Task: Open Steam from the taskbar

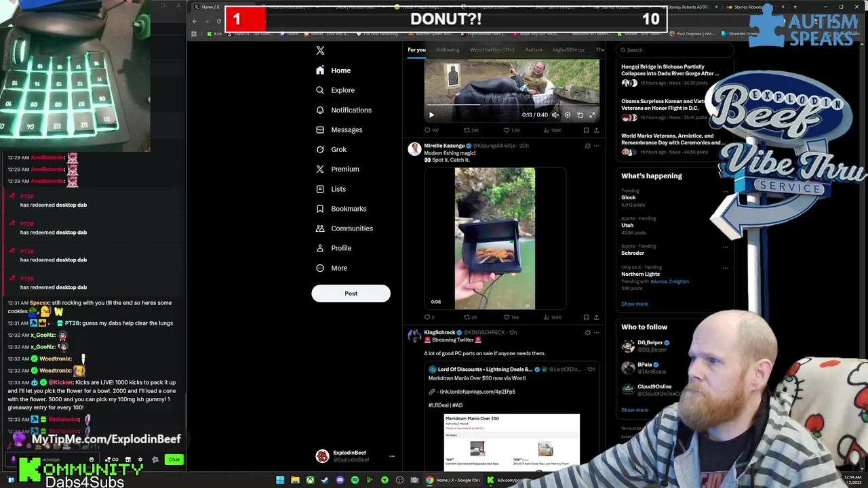Action: [x=325, y=480]
